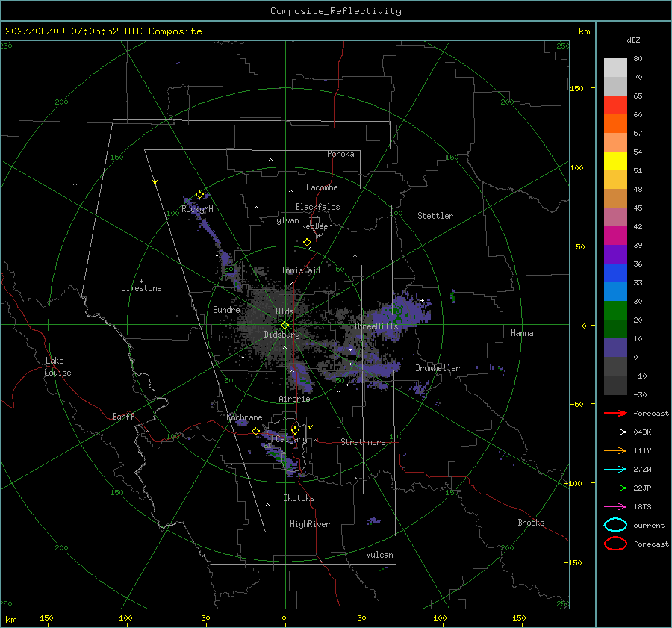Click the Hanna town label
The height and width of the screenshot is (628, 672).
click(x=522, y=333)
